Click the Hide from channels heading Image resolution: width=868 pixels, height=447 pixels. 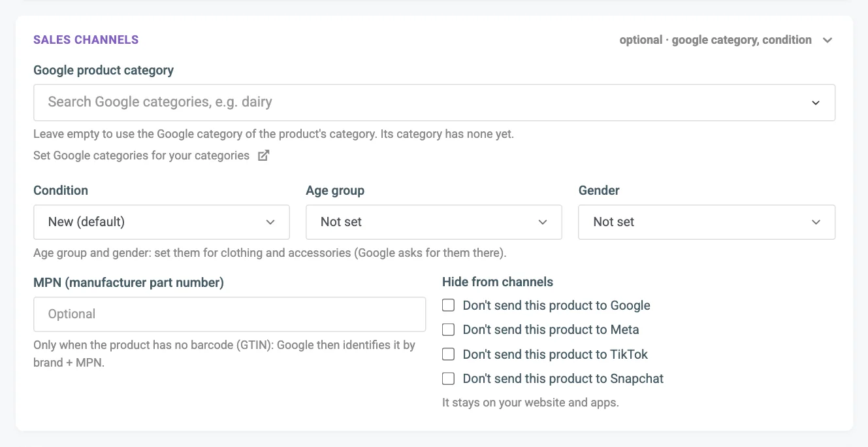[498, 282]
